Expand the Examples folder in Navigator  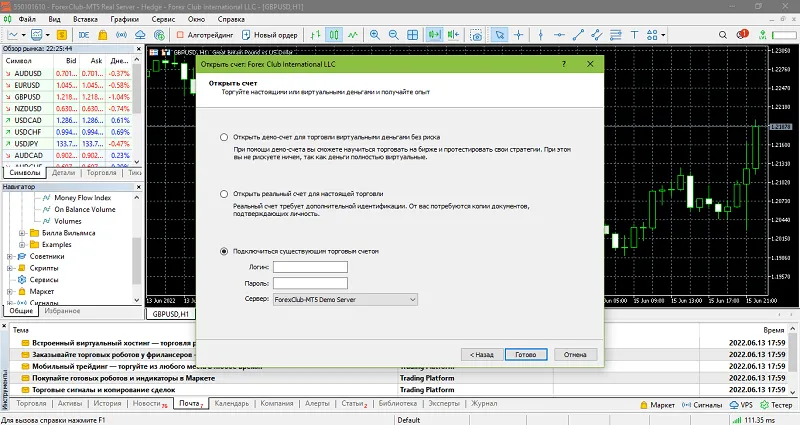coord(22,244)
